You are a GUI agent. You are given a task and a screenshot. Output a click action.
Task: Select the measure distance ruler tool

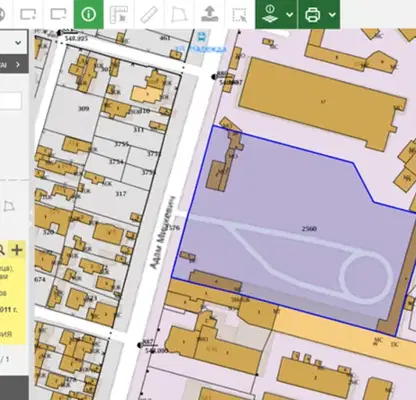[x=149, y=14]
